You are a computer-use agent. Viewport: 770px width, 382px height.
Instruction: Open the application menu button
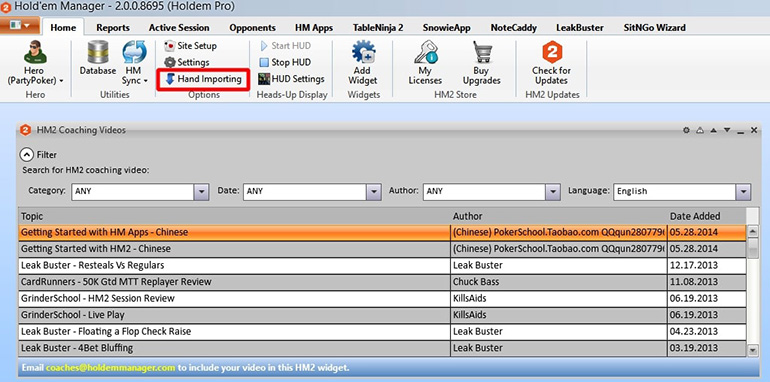tap(20, 26)
